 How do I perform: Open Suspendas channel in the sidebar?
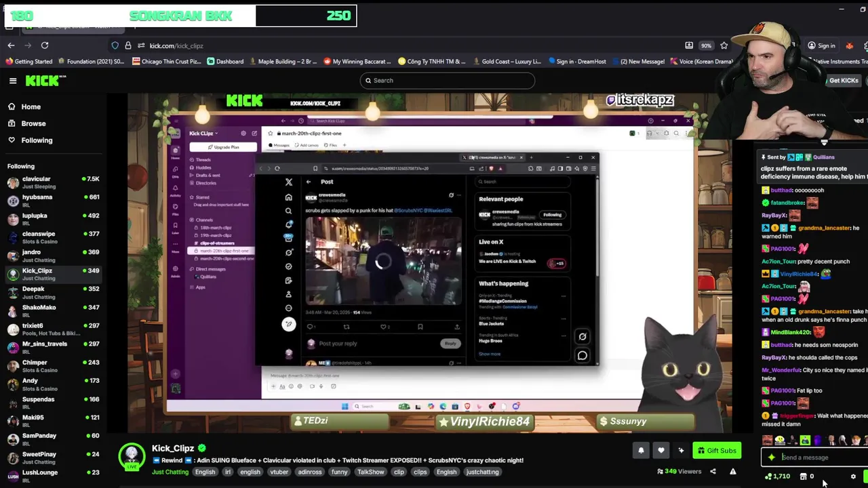click(x=53, y=403)
